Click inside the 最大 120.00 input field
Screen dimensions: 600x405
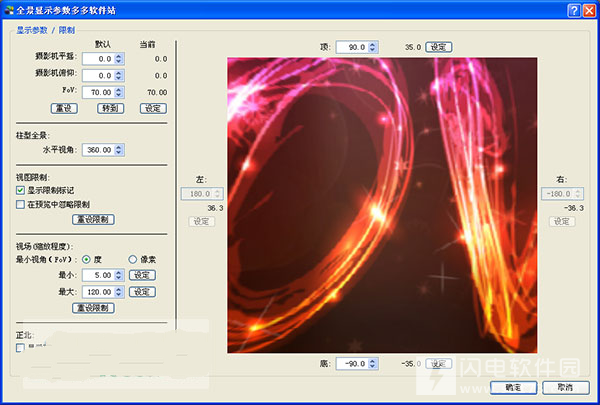98,292
